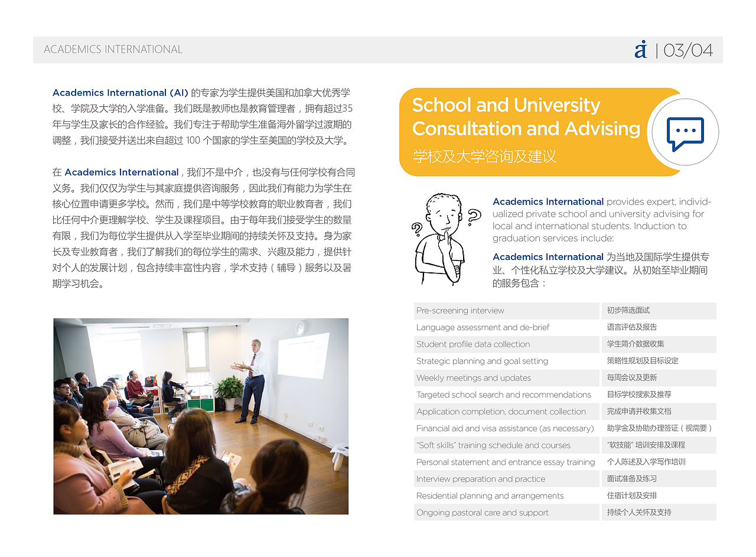The width and height of the screenshot is (756, 557).
Task: Click the classroom presentation photo
Action: pyautogui.click(x=201, y=416)
